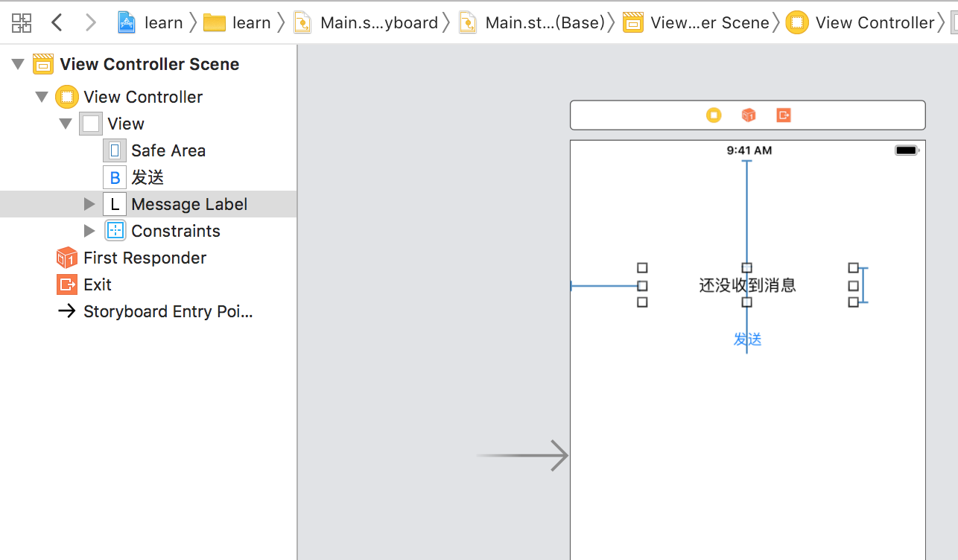Click the First Responder cube icon in outline
The image size is (958, 560).
pyautogui.click(x=67, y=258)
